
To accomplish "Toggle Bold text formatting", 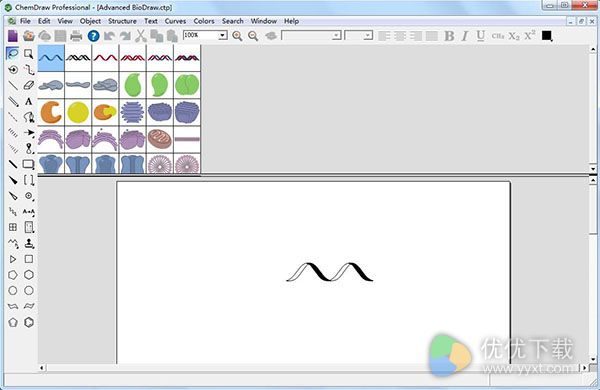I will (449, 36).
